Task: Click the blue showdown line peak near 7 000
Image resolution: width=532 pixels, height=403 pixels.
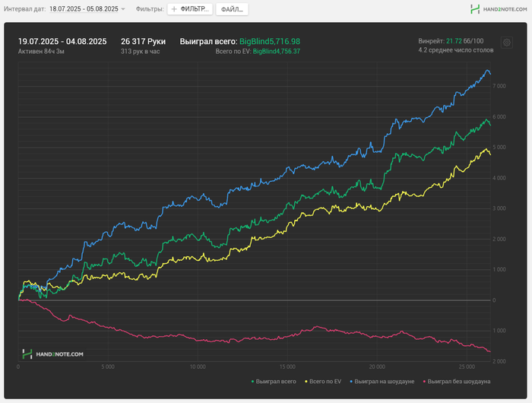Action: point(488,70)
